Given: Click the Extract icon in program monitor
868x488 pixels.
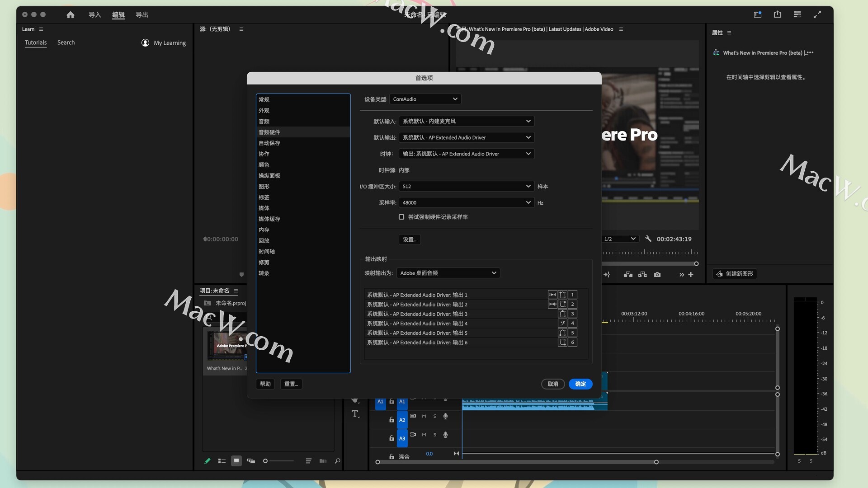Looking at the screenshot, I should (x=642, y=275).
